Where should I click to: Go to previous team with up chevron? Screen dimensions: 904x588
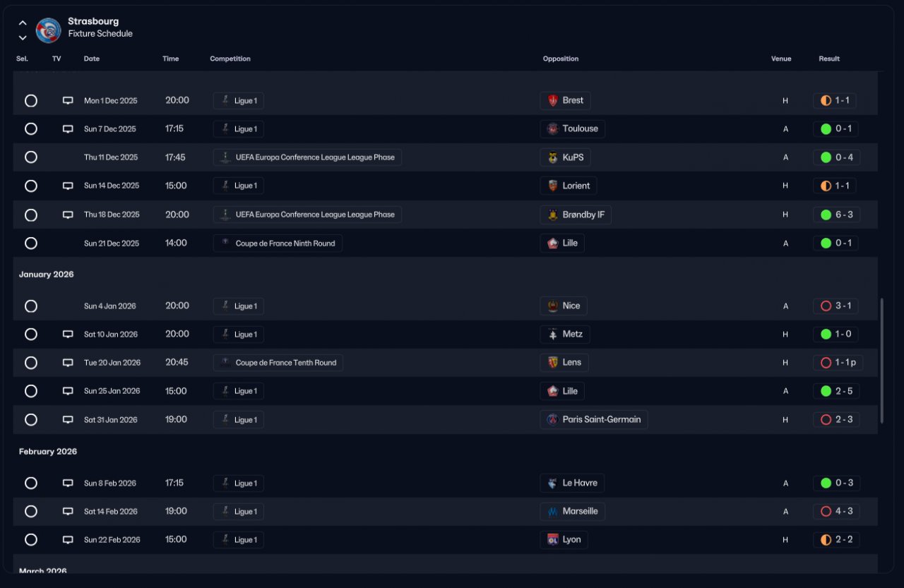23,23
